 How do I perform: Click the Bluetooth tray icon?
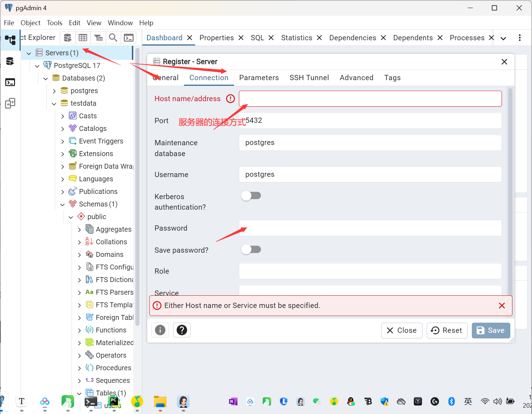452,401
